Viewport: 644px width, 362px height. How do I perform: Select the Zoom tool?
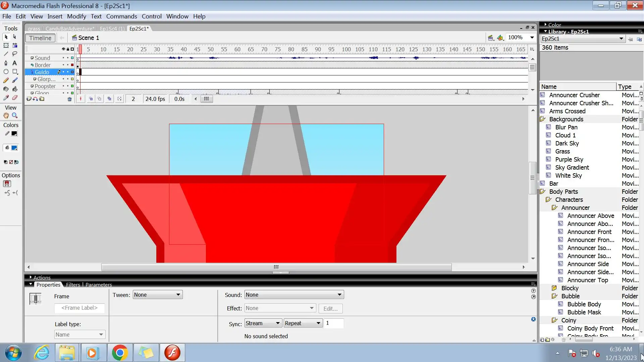point(15,116)
